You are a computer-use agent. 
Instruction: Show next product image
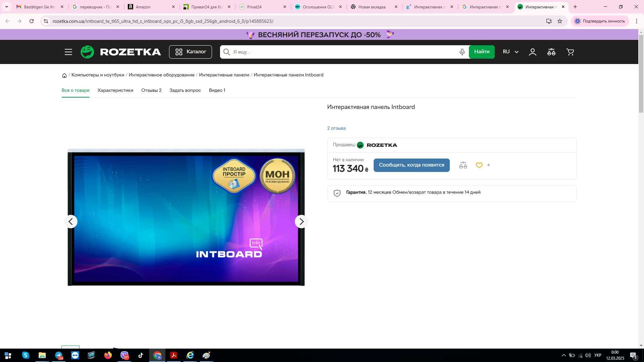301,222
